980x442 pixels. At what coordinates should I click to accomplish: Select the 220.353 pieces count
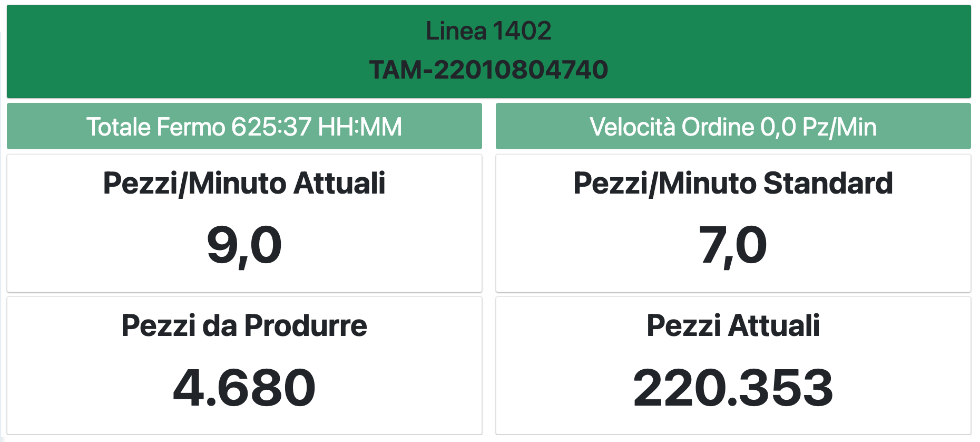click(733, 388)
